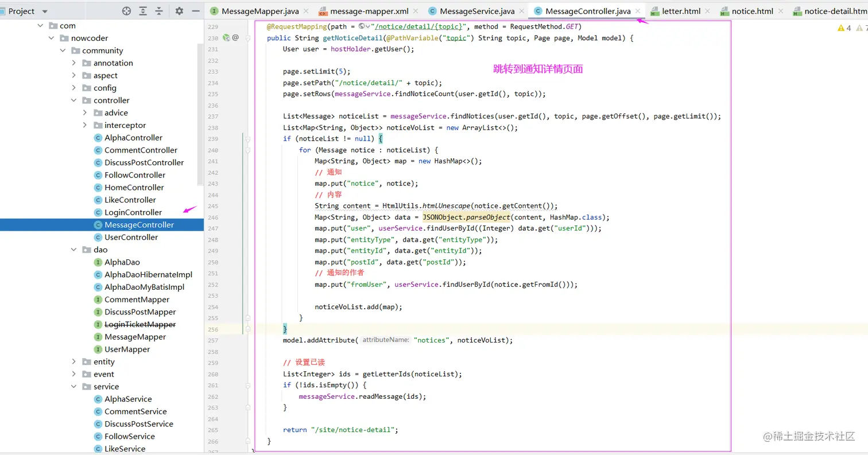Open DiscussPostMapper interface
Screen dimensions: 868x455
pyautogui.click(x=140, y=312)
